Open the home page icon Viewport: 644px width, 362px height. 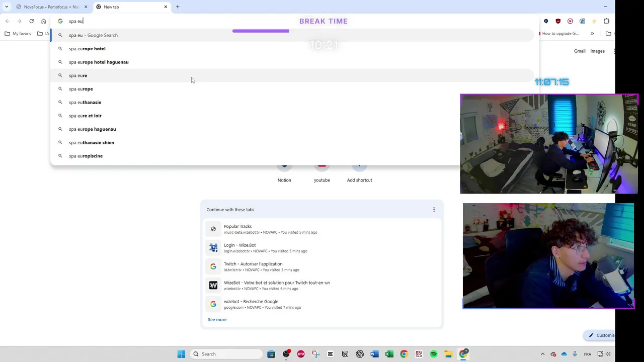[43, 21]
